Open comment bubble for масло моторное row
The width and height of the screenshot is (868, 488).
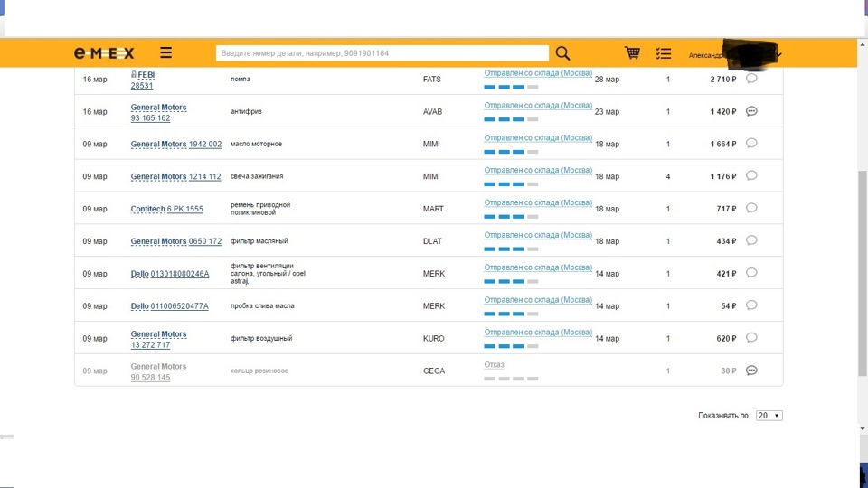point(751,144)
